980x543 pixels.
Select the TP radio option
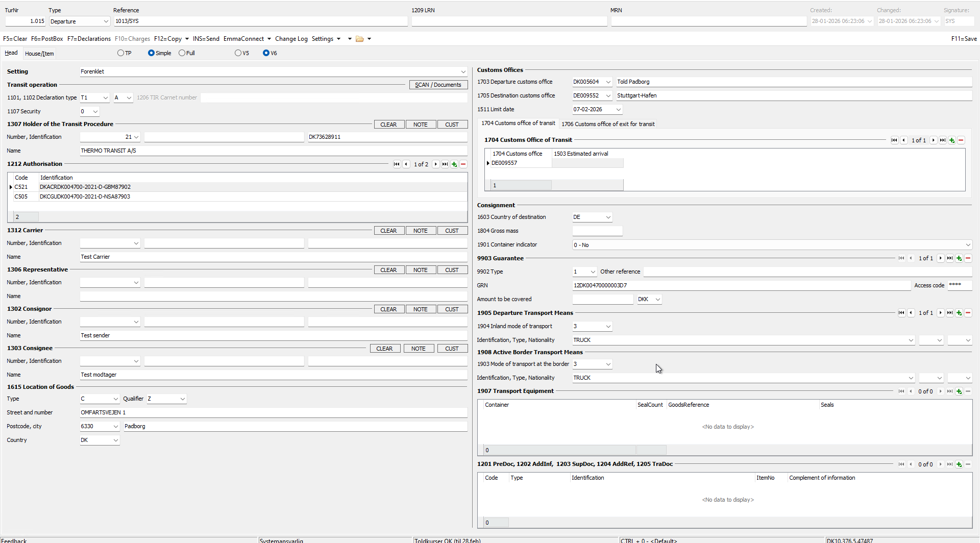(121, 53)
